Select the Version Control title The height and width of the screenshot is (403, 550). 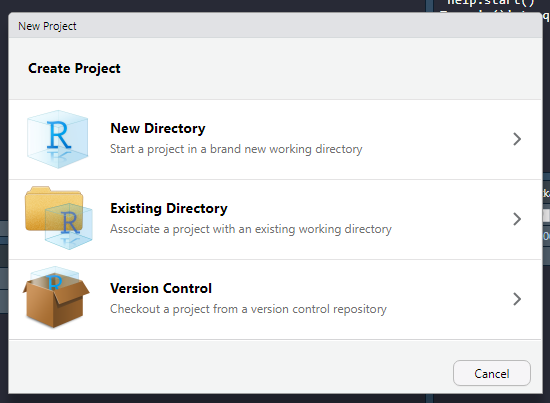161,288
